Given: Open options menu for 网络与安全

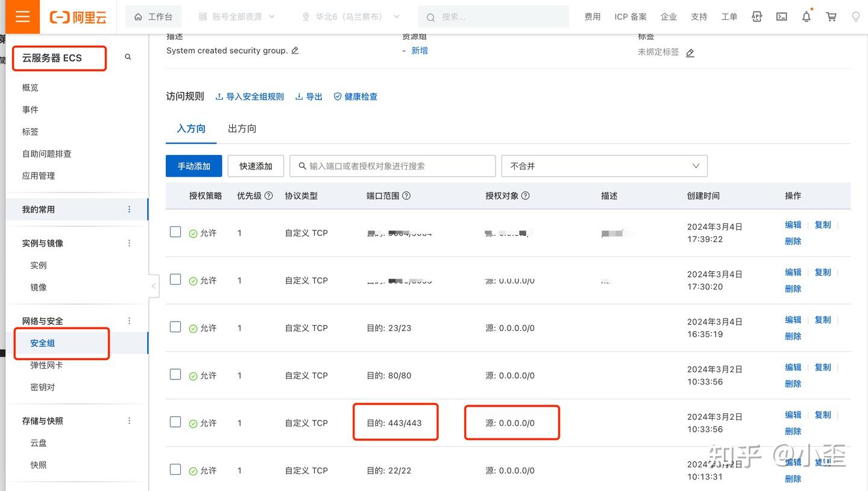Looking at the screenshot, I should pos(129,321).
